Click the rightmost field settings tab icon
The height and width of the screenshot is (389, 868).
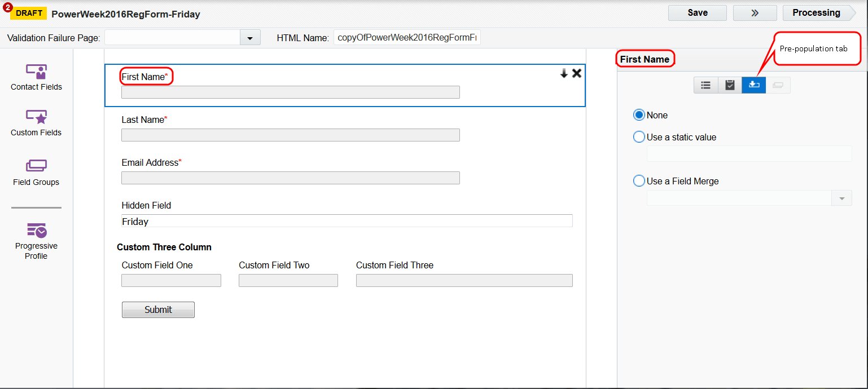(778, 85)
